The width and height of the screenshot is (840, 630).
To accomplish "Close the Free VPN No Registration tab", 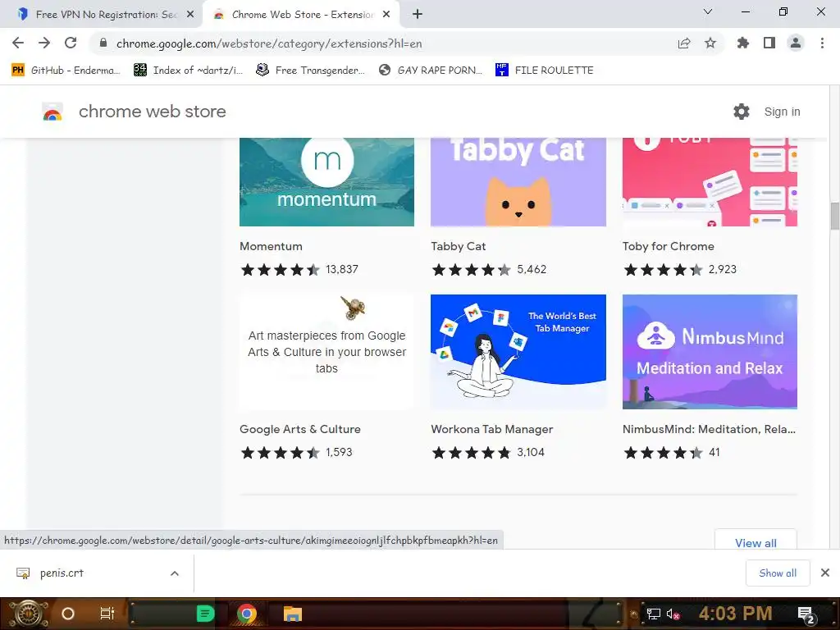I will tap(190, 15).
